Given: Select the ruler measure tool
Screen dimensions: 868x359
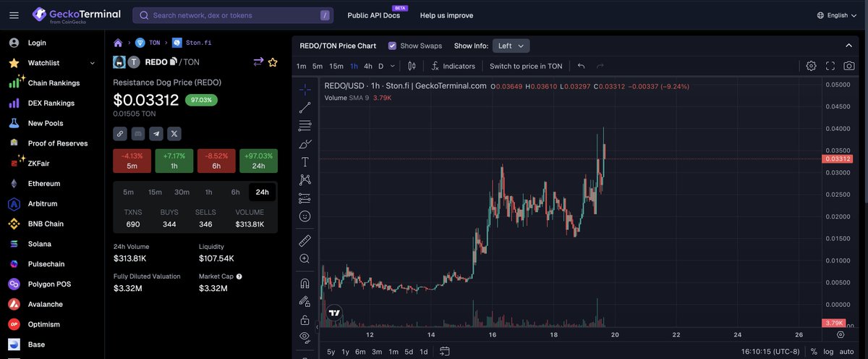Looking at the screenshot, I should point(305,240).
